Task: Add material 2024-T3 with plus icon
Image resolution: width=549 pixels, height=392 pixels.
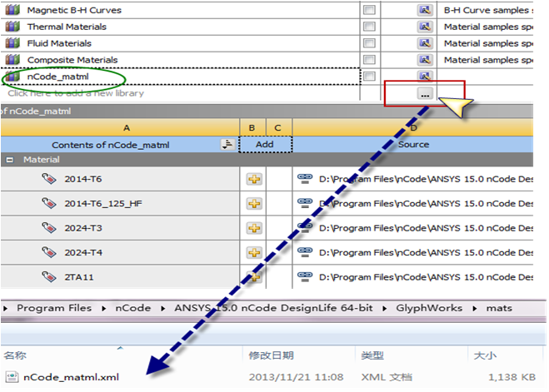Action: coord(254,228)
